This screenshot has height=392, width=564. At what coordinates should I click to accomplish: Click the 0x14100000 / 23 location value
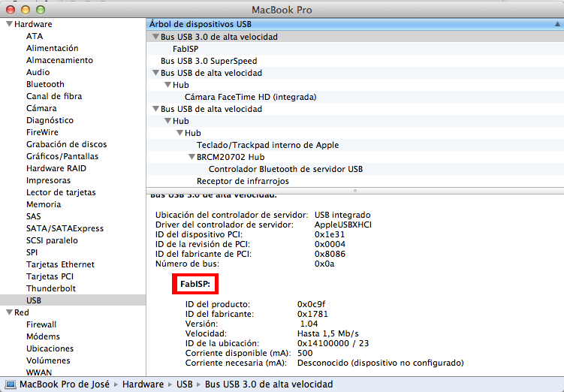click(333, 343)
